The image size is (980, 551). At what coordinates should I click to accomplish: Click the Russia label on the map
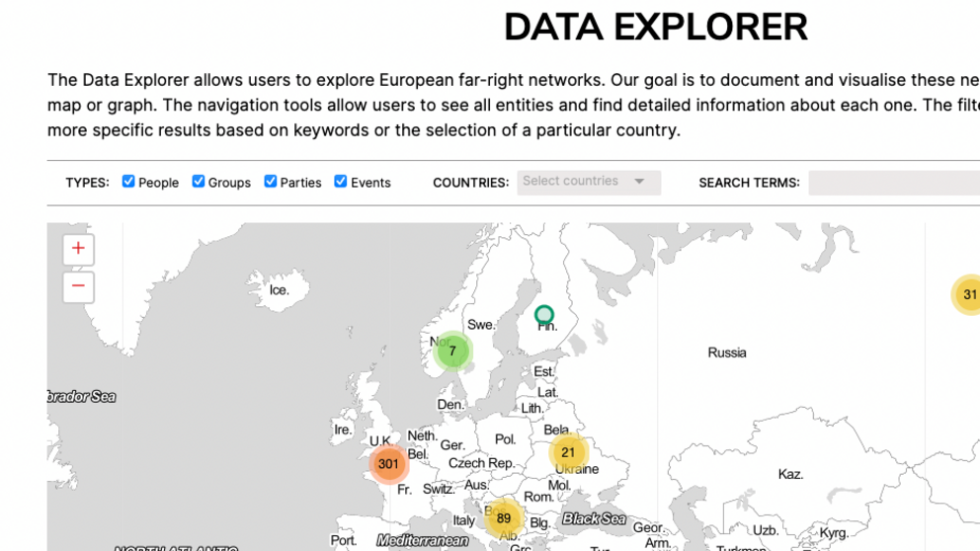point(727,353)
